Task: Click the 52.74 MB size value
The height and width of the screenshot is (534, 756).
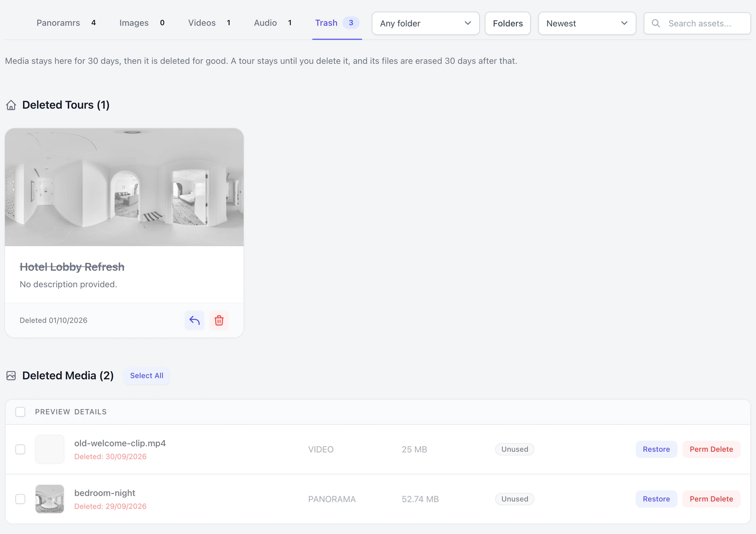Action: tap(420, 499)
